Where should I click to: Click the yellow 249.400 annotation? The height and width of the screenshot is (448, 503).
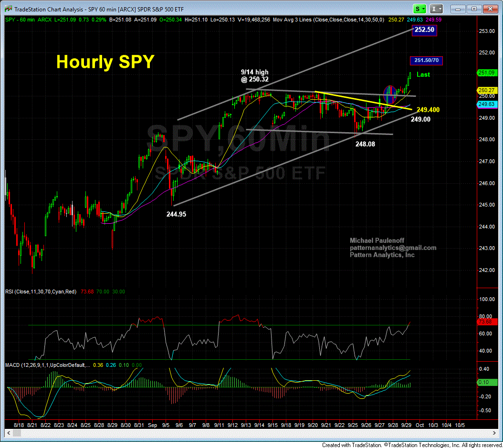click(x=428, y=110)
